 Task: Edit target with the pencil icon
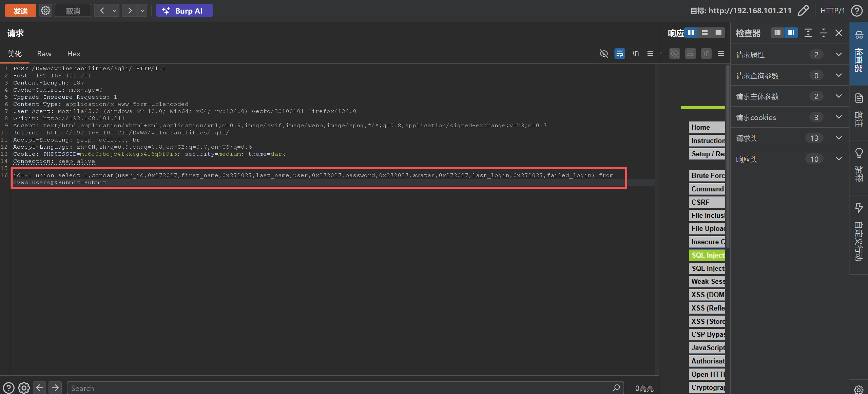click(803, 11)
